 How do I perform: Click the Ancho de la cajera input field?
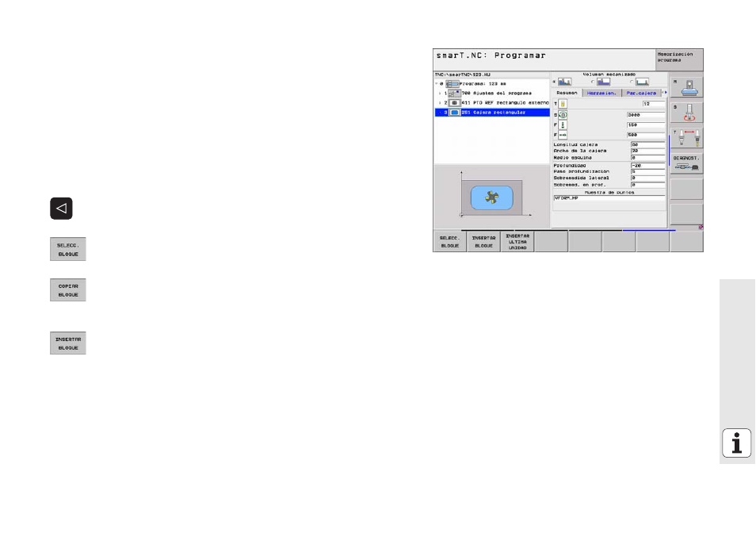(648, 151)
